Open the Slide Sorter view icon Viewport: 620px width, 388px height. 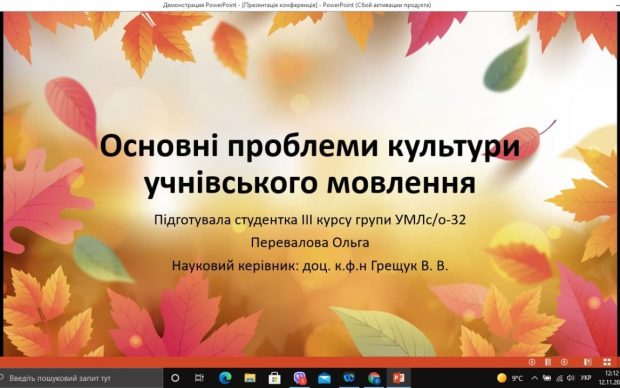(x=607, y=362)
